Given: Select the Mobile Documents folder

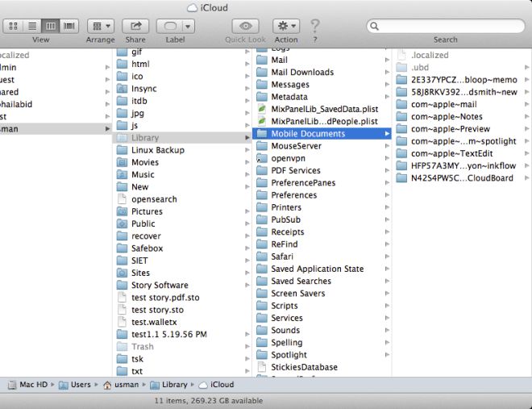Looking at the screenshot, I should (322, 134).
